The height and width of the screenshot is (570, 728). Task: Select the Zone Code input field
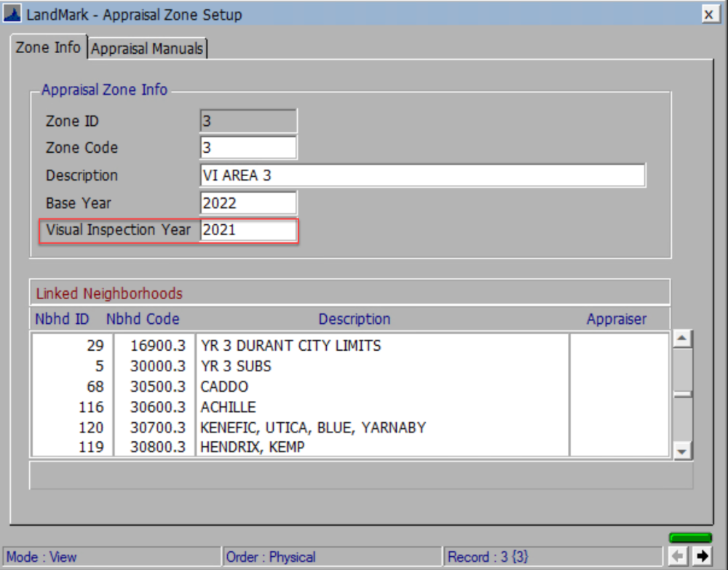click(248, 147)
